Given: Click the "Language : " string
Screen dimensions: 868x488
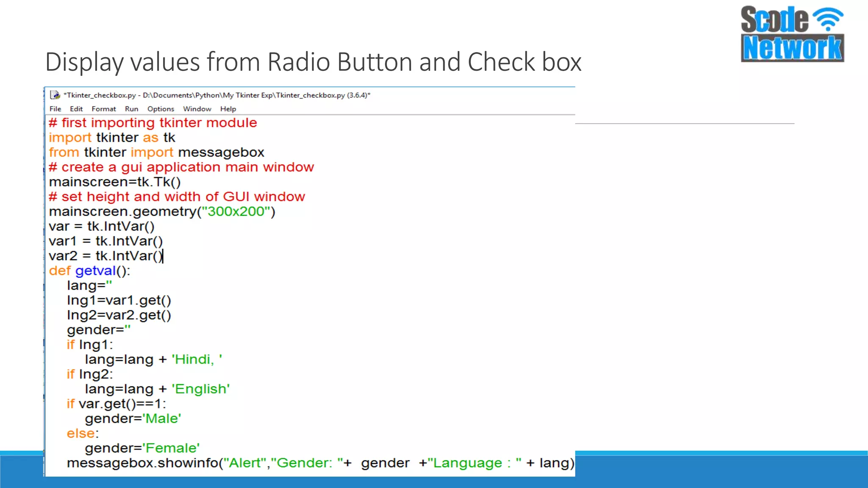Looking at the screenshot, I should tap(474, 463).
